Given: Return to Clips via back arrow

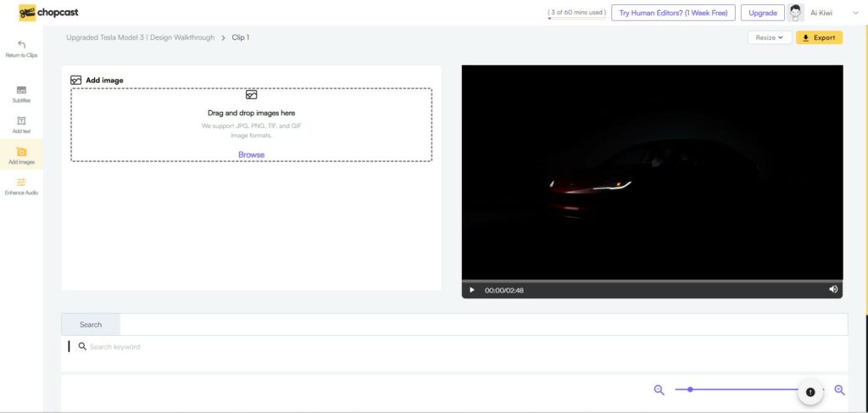Looking at the screenshot, I should click(x=21, y=48).
